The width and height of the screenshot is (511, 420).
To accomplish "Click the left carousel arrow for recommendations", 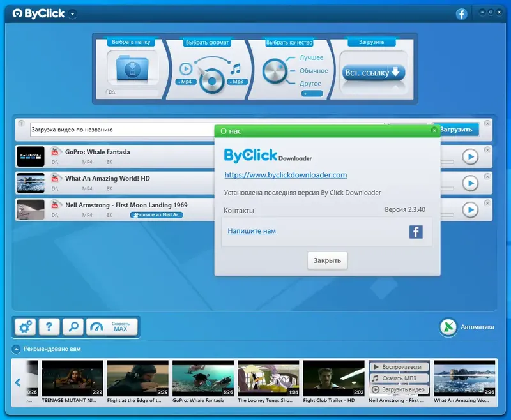I will point(17,381).
